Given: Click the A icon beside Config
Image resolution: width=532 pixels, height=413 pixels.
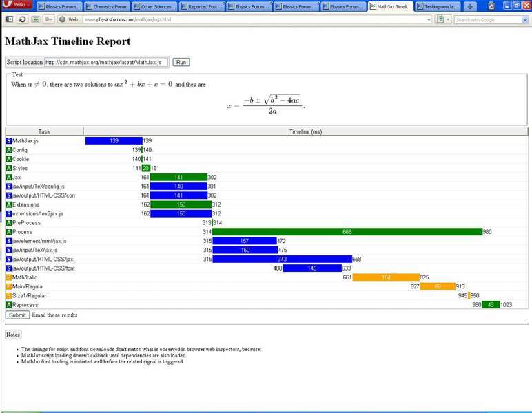Looking at the screenshot, I should click(9, 150).
